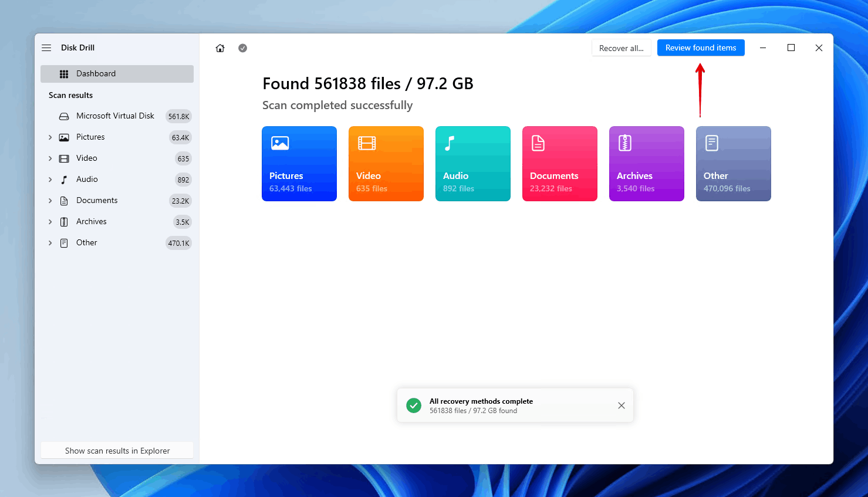Select the Other row label in sidebar
The width and height of the screenshot is (868, 497).
tap(87, 242)
